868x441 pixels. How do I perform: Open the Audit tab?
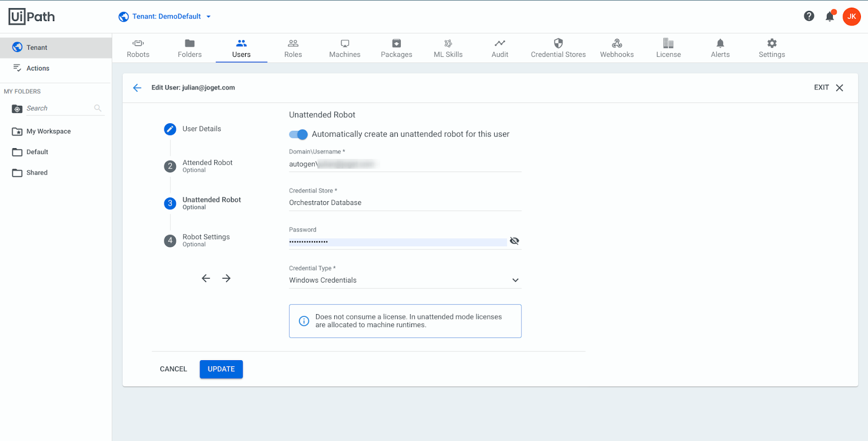coord(500,48)
